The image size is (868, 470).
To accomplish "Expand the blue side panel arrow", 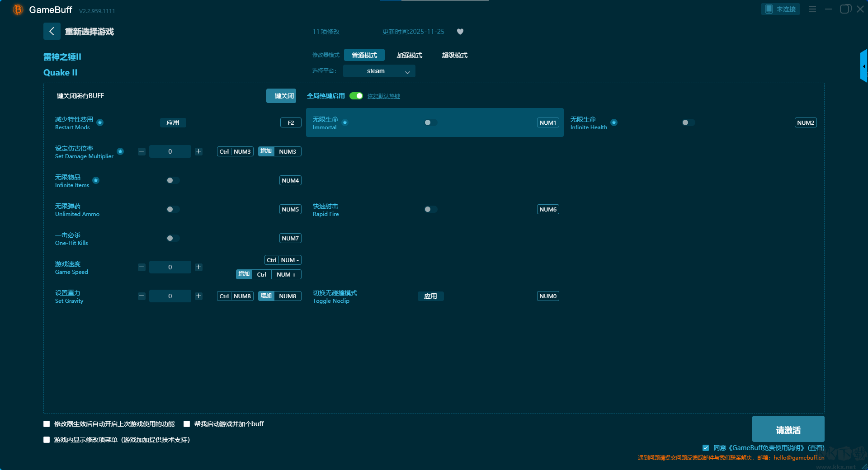I will tap(863, 66).
